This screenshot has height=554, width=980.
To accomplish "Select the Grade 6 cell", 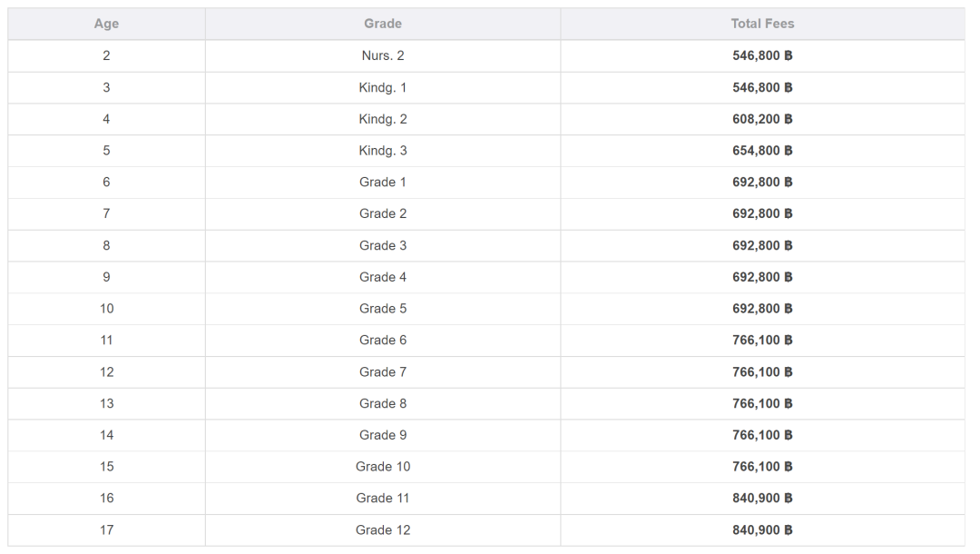I will click(x=382, y=340).
